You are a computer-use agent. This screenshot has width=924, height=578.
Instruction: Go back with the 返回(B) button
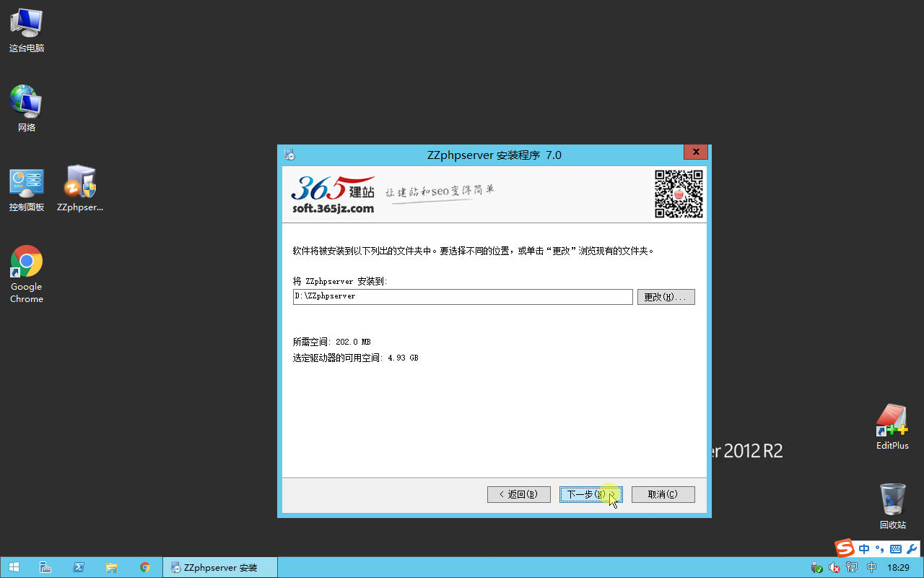coord(519,494)
